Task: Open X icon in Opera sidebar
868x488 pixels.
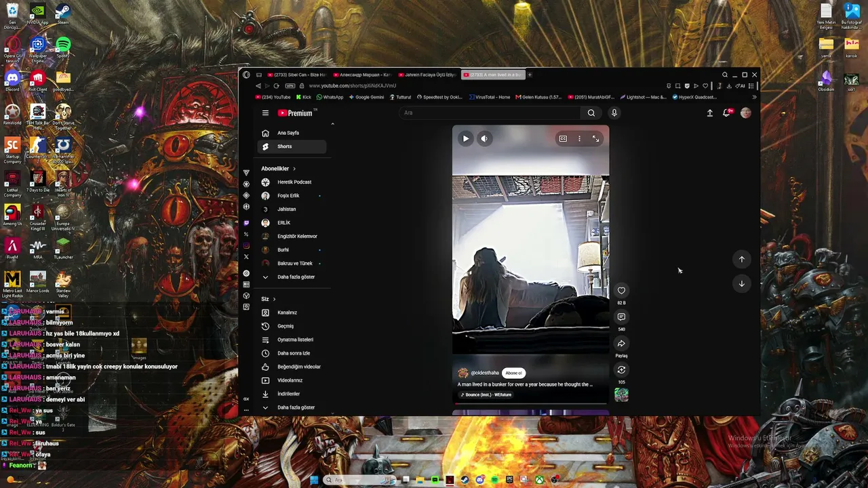Action: click(246, 256)
